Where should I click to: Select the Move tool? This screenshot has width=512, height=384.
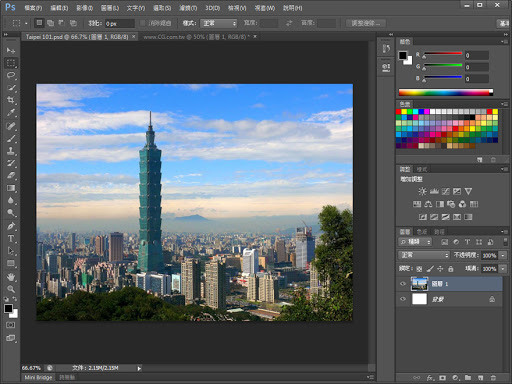tap(11, 50)
